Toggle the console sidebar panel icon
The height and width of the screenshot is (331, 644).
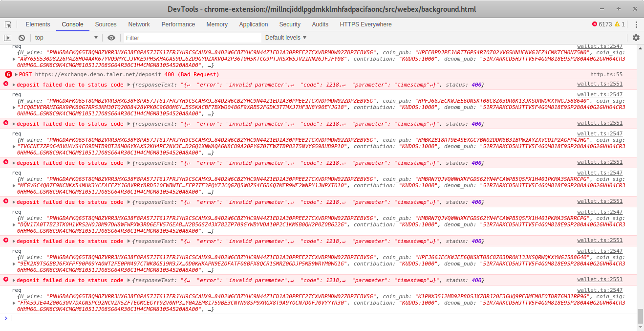pos(7,38)
